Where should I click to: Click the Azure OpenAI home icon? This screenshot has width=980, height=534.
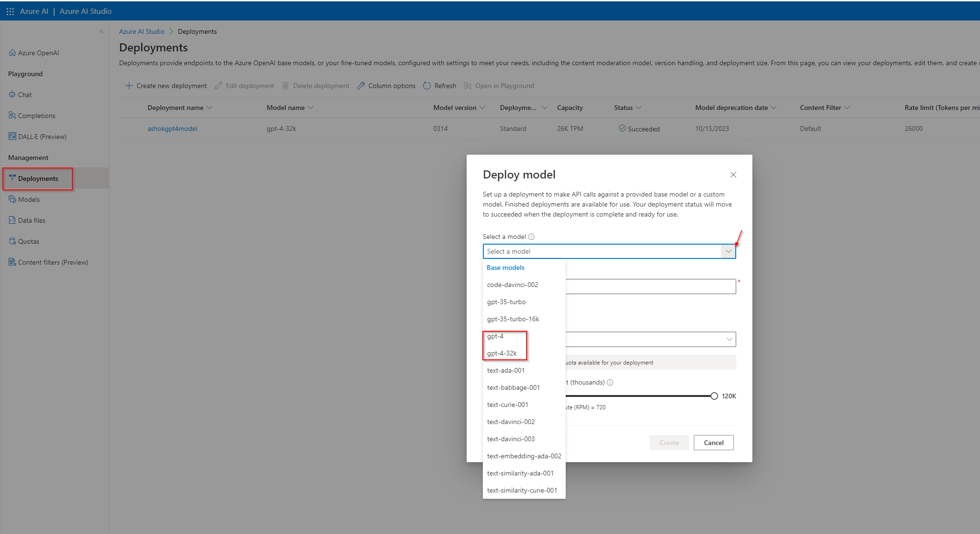click(x=12, y=53)
